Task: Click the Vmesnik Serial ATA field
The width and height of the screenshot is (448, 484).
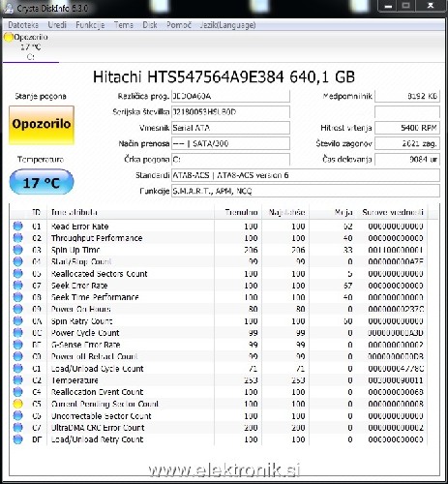Action: click(x=230, y=128)
